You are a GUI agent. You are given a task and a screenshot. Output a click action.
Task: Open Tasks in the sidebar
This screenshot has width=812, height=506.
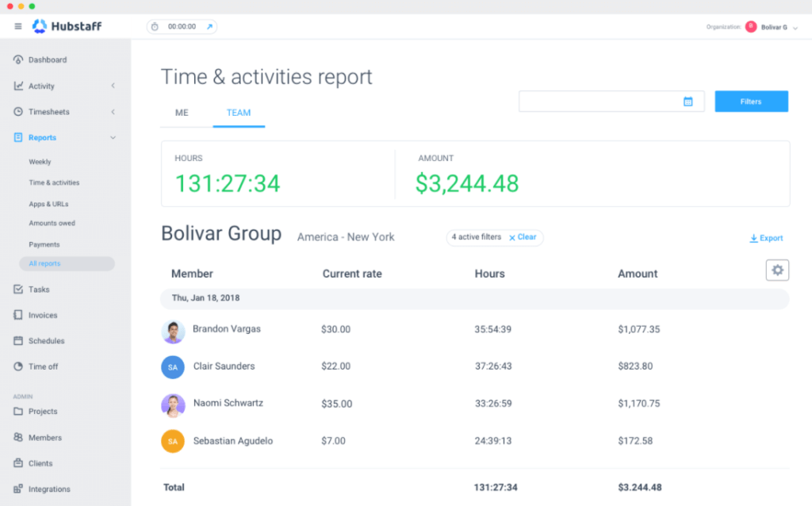pos(39,289)
